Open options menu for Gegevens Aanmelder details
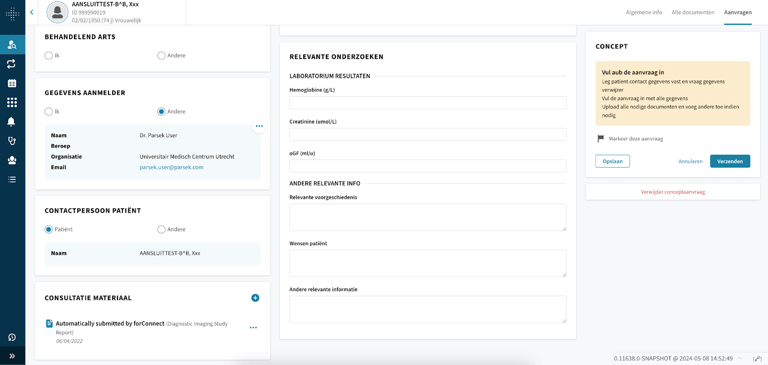This screenshot has height=365, width=768. click(x=259, y=126)
